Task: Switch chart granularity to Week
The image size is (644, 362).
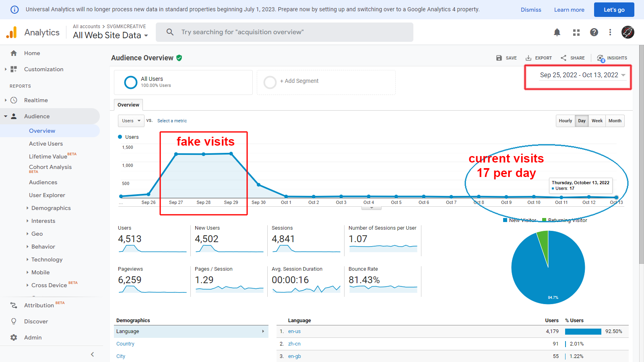Action: [x=597, y=121]
